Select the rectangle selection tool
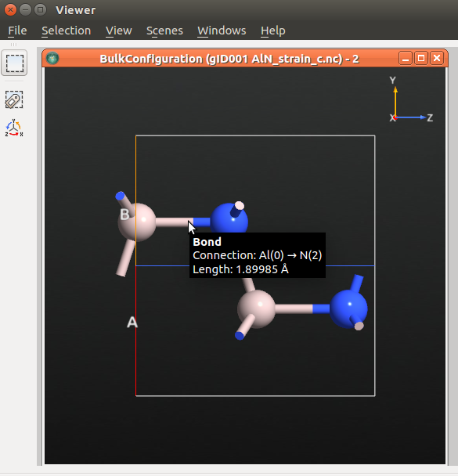This screenshot has width=458, height=476. point(14,63)
